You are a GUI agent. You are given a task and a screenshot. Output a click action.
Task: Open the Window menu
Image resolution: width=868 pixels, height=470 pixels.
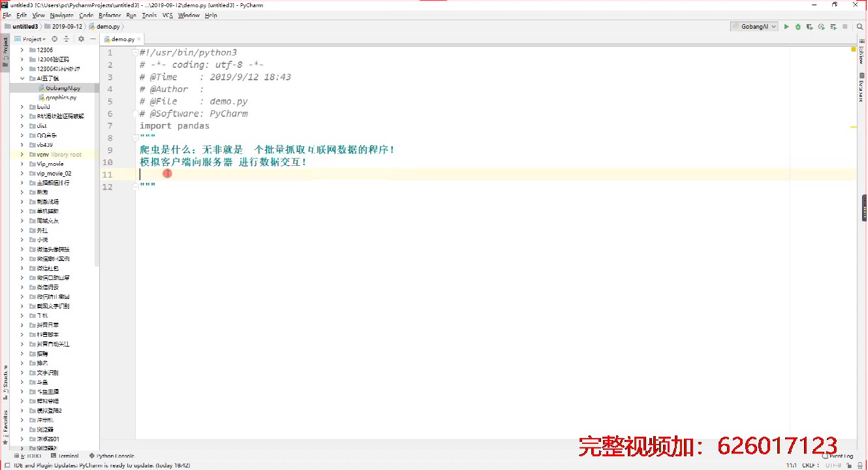tap(189, 15)
